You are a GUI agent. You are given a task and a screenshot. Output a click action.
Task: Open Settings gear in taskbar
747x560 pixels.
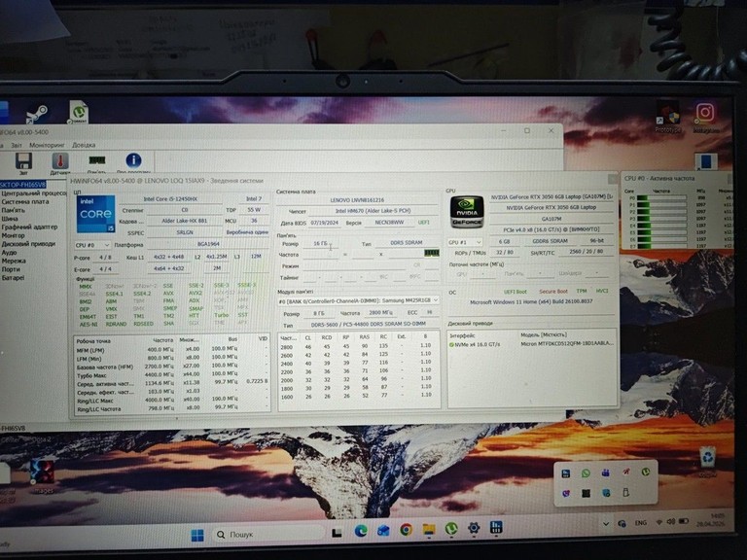(474, 528)
